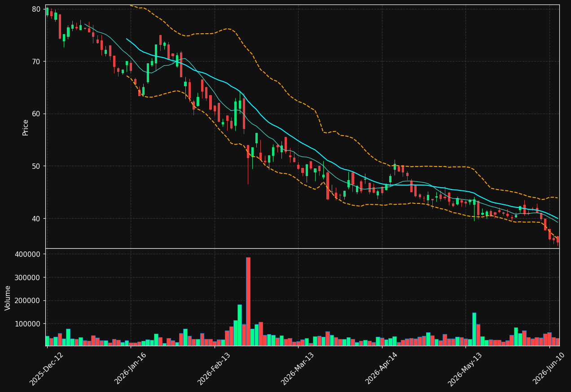This screenshot has width=571, height=392.
Task: Select the green volume spike after 2026-May-13
Action: 474,329
